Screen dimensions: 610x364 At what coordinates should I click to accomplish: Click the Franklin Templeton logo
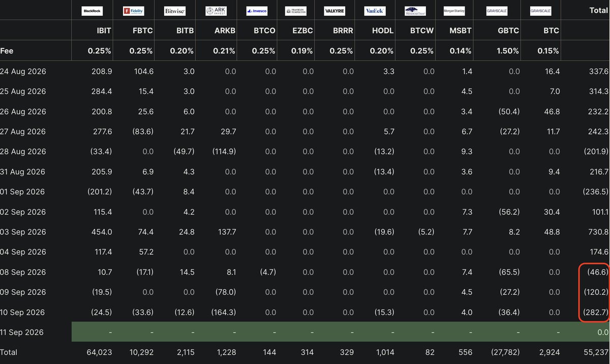pos(296,11)
